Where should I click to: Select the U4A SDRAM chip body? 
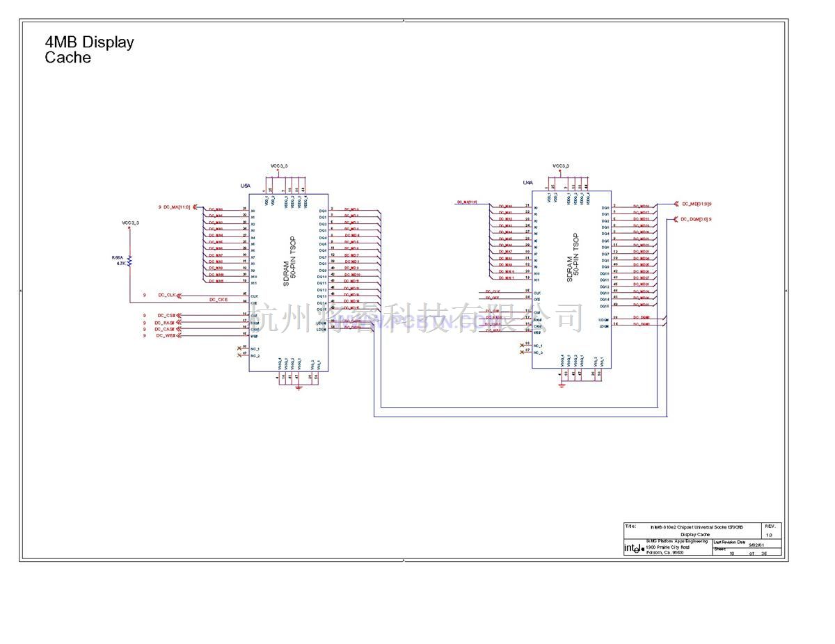tap(572, 278)
